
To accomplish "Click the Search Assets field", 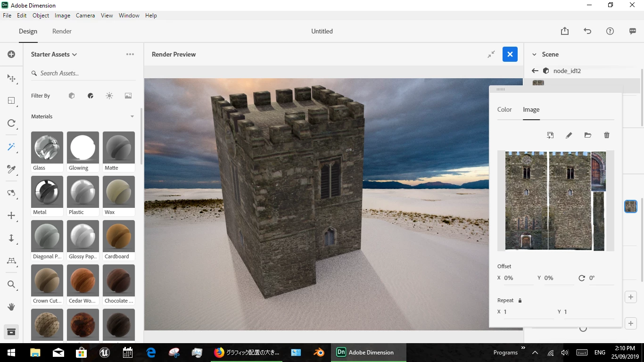I will pos(83,73).
